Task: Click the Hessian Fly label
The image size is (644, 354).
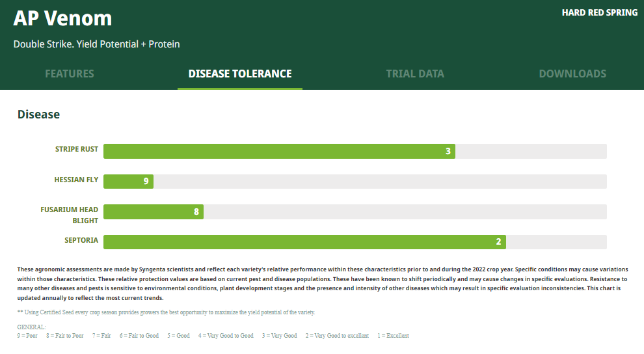Action: (x=76, y=180)
